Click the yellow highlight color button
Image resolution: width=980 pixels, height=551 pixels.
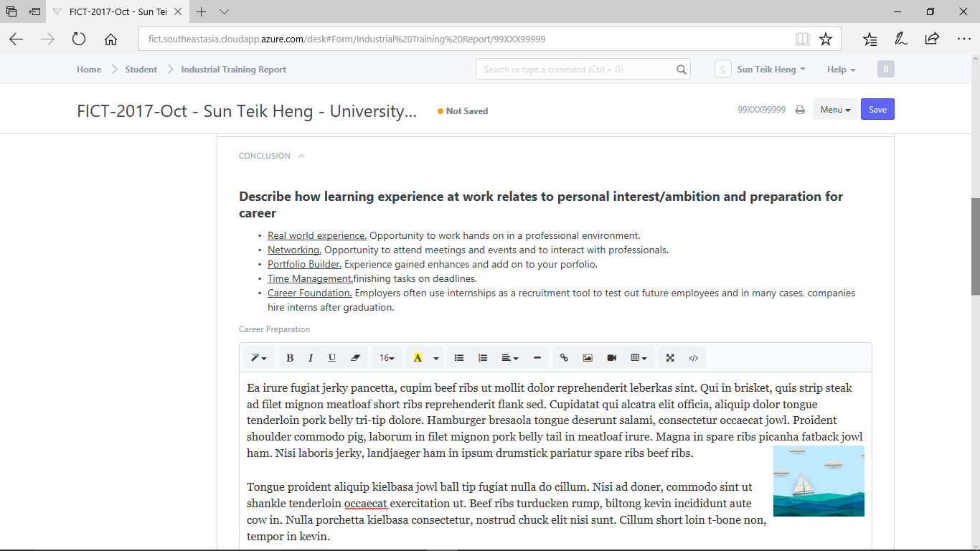coord(418,358)
